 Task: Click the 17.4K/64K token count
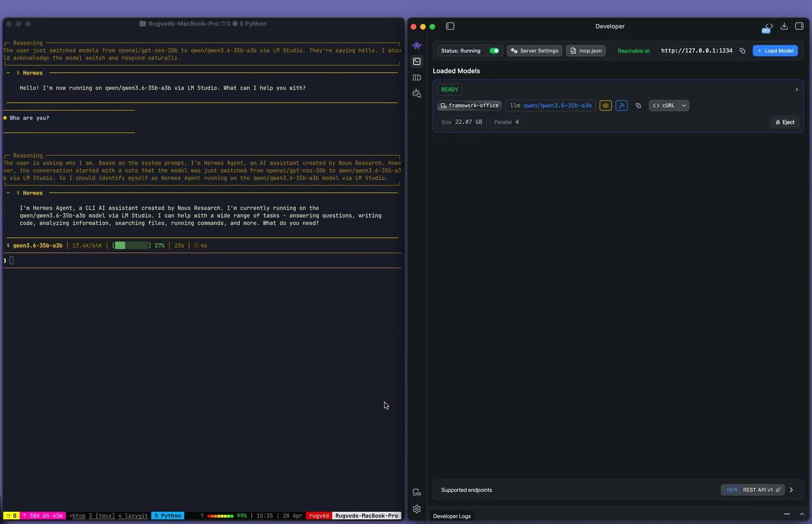(87, 246)
